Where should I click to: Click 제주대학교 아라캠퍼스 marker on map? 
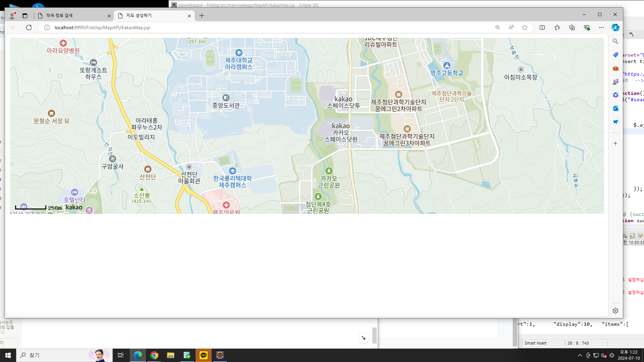point(239,53)
